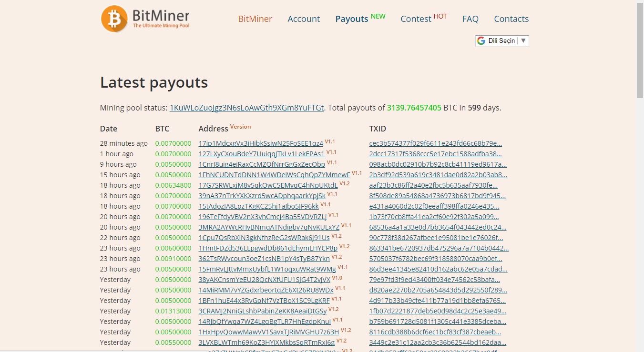Open address 14RJbQfYwqa7WZ4LgqBgTLR7HhEgdpKnui
This screenshot has width=644, height=352.
[265, 322]
